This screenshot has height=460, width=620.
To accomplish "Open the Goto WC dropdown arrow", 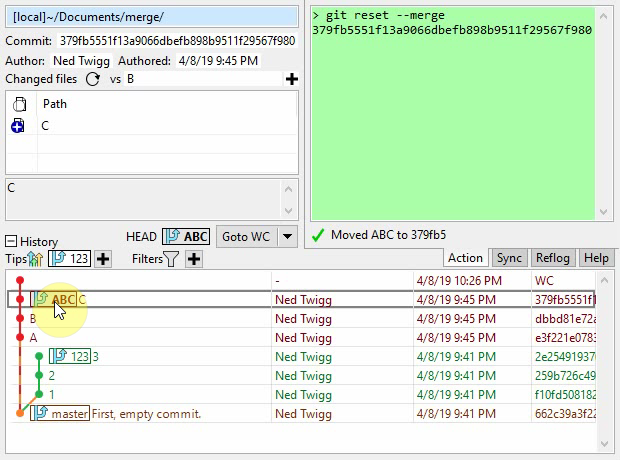I will pos(287,236).
